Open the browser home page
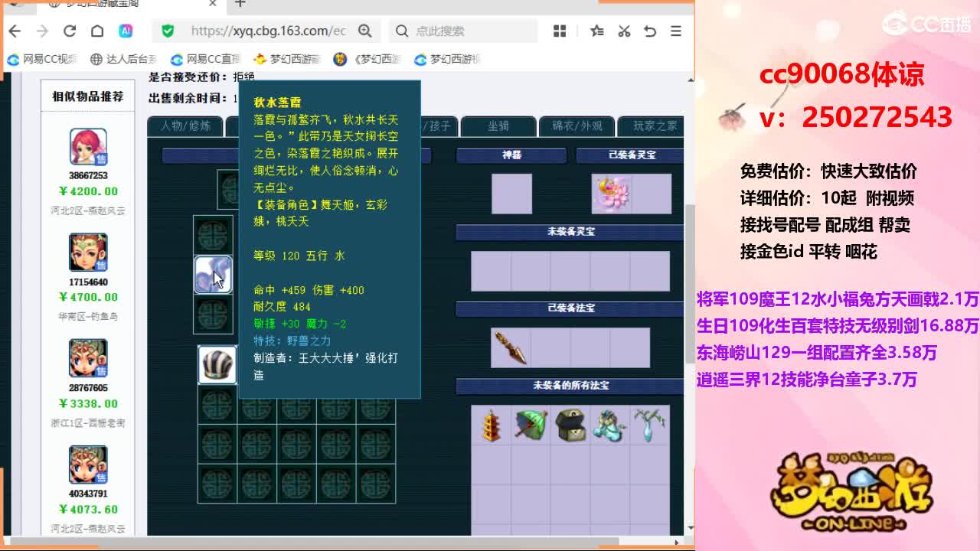The image size is (980, 551). point(97,31)
